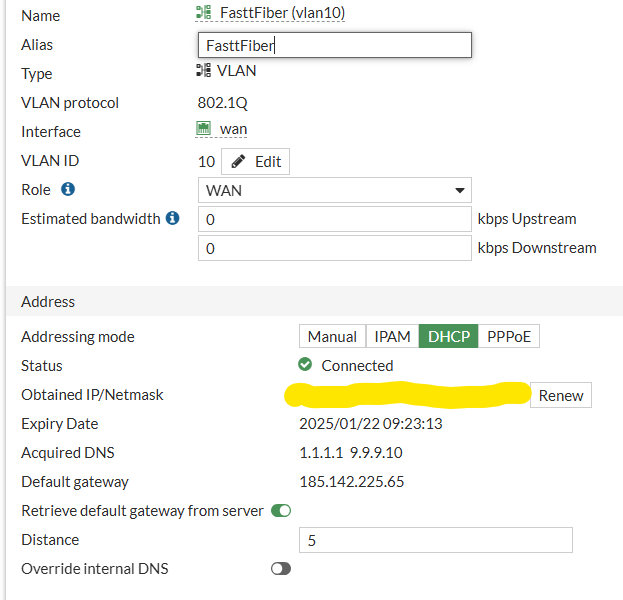Viewport: 623px width, 600px height.
Task: Click the VLAN icon beside FasttFiber (vlan10)
Action: (204, 14)
